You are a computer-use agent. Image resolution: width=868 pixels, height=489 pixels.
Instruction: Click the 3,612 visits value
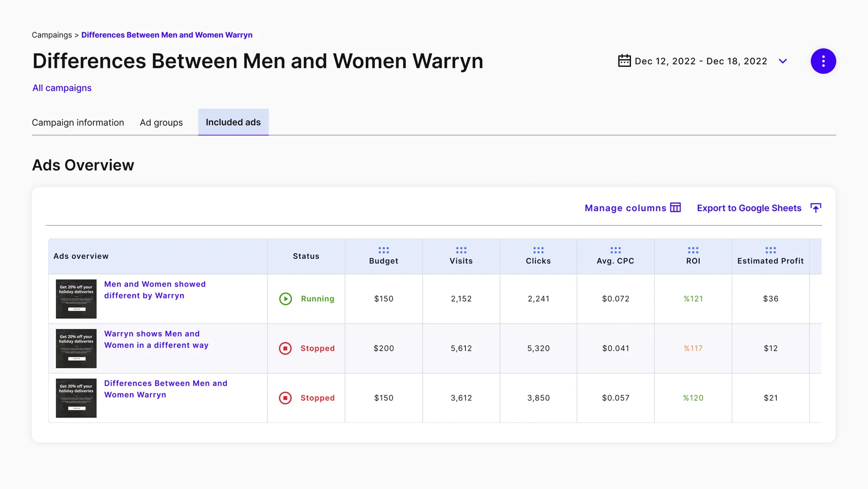pos(461,398)
